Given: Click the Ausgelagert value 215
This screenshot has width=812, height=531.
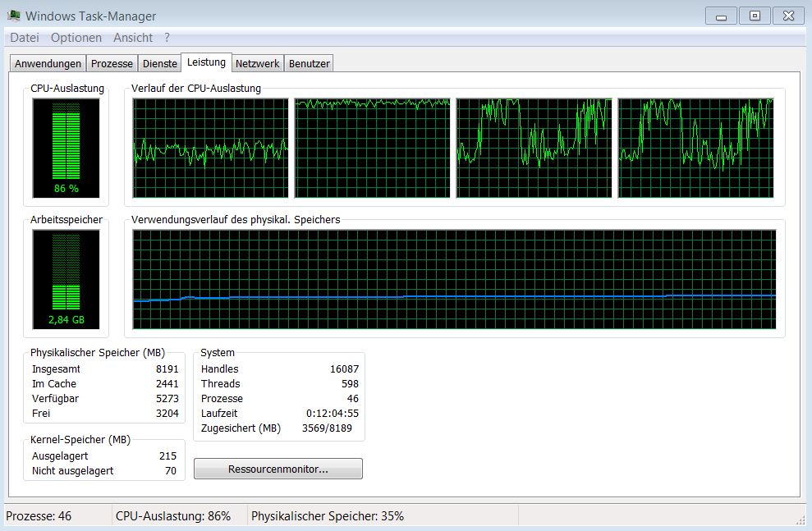Looking at the screenshot, I should click(167, 456).
